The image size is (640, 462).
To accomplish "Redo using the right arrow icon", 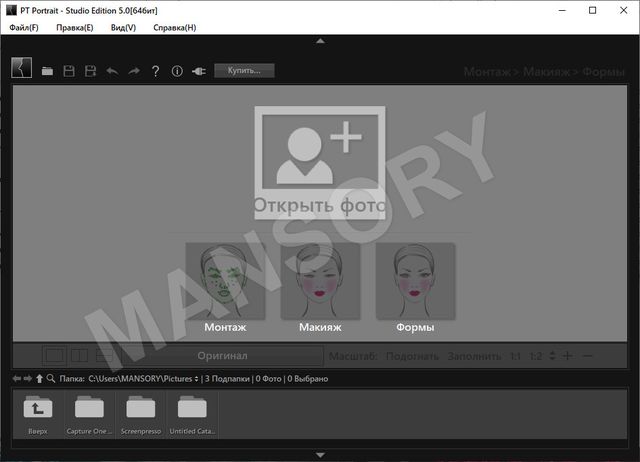I will click(x=134, y=71).
